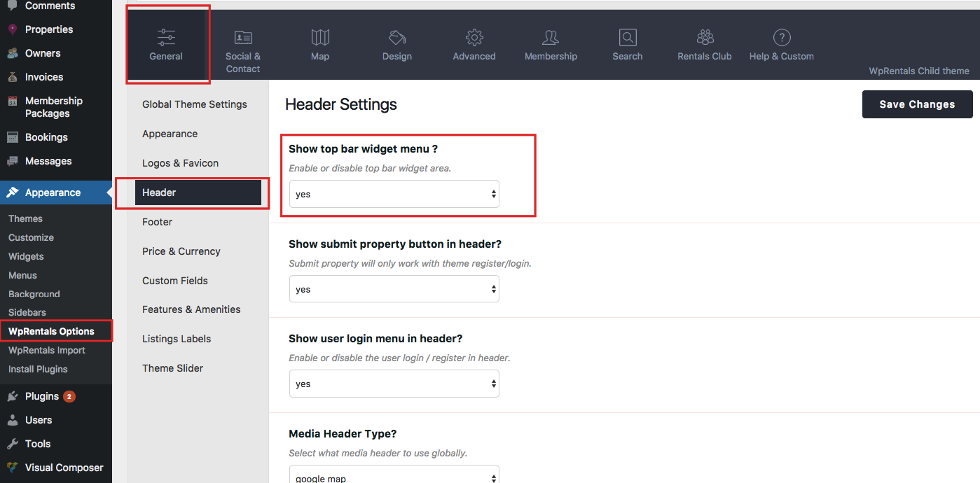Open the Invoices menu label

(44, 77)
